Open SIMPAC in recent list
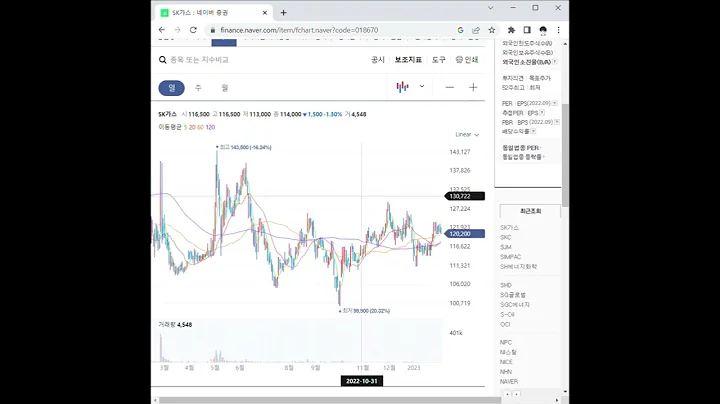 point(511,257)
